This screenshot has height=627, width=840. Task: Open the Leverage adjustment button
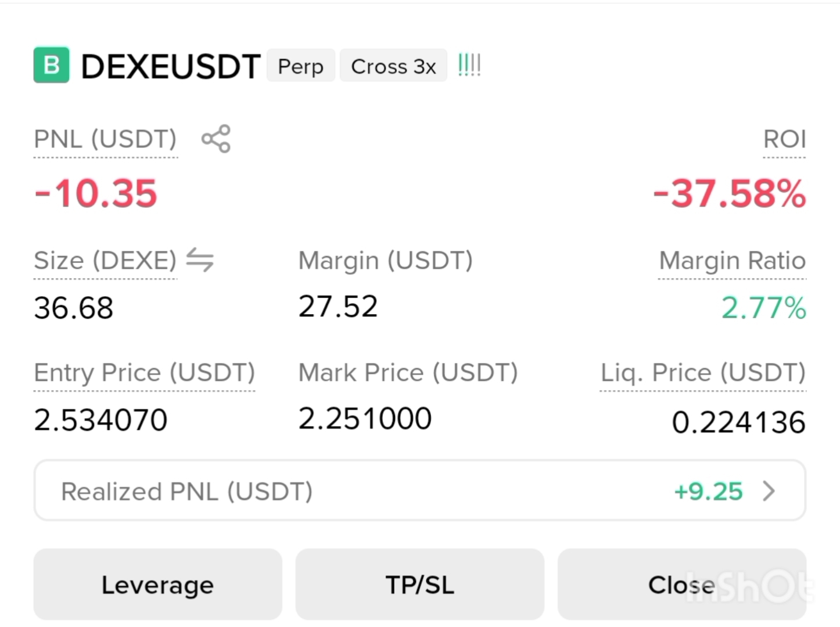(157, 585)
